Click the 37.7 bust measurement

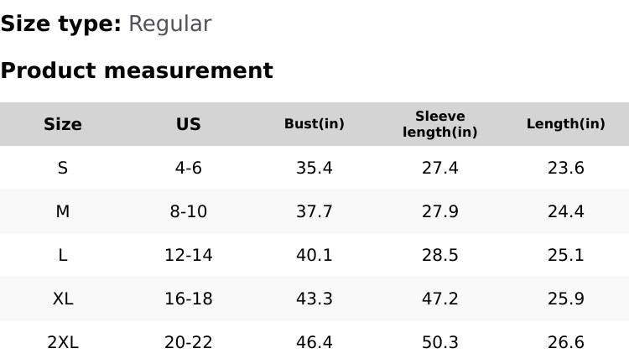[x=314, y=211]
